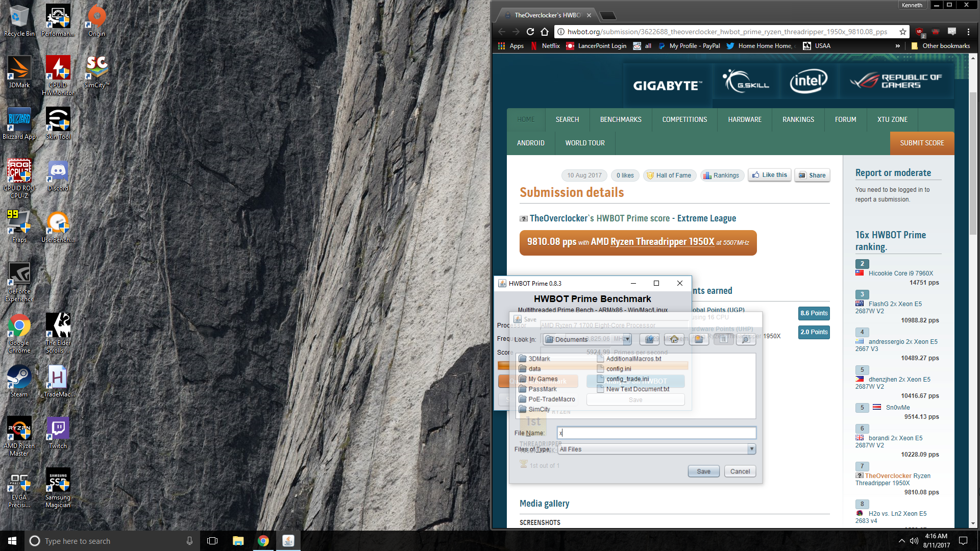Screen dimensions: 980x551
Task: Select AdditionalMacros.txt file
Action: 629,359
